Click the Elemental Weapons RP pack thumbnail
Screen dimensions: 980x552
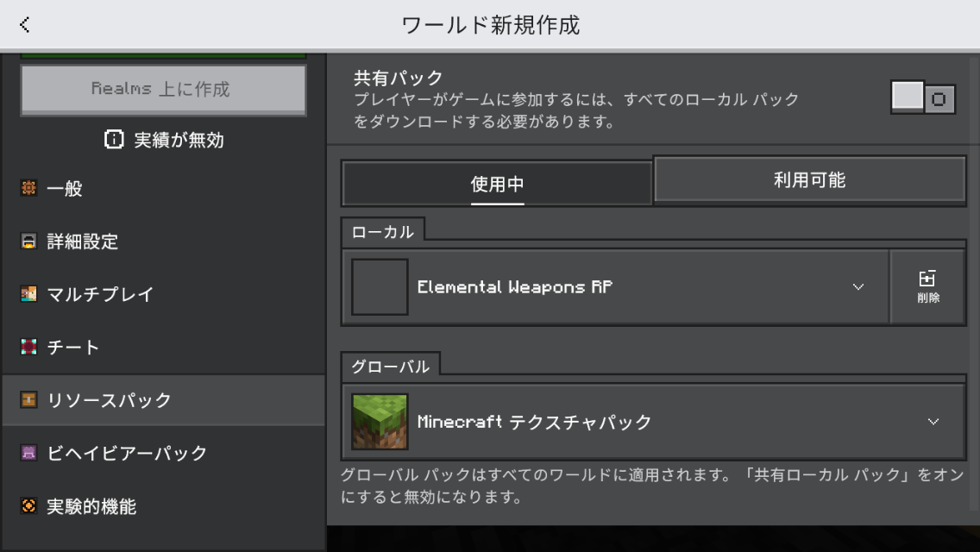click(x=380, y=287)
